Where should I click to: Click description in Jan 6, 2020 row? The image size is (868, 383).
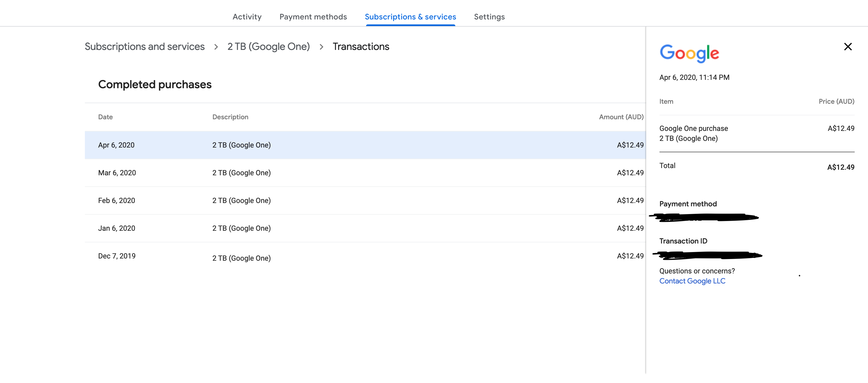pyautogui.click(x=241, y=228)
